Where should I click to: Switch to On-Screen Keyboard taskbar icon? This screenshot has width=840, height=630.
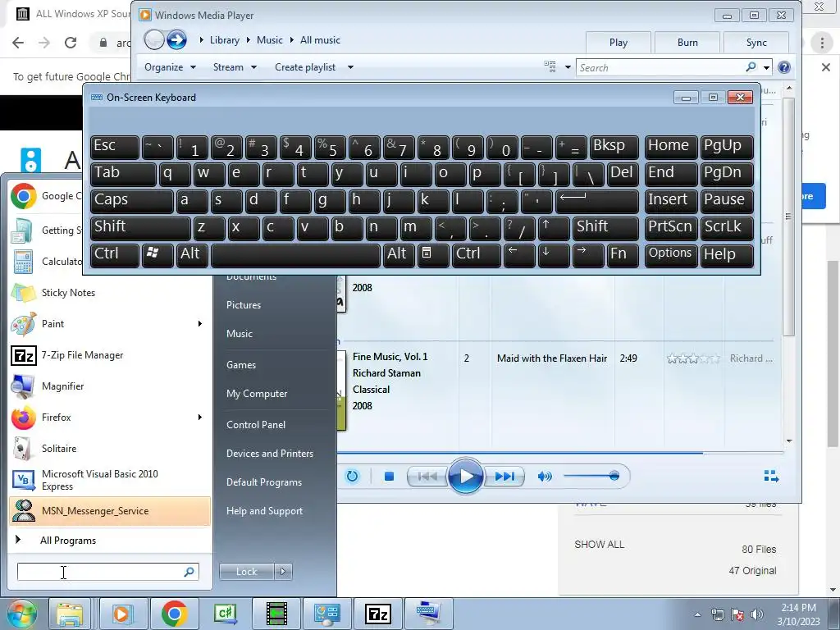pyautogui.click(x=428, y=614)
